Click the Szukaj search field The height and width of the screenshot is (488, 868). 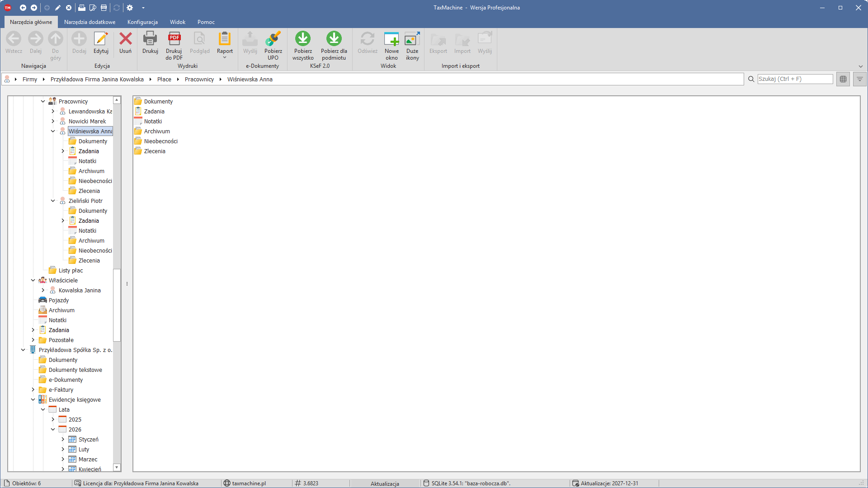795,79
